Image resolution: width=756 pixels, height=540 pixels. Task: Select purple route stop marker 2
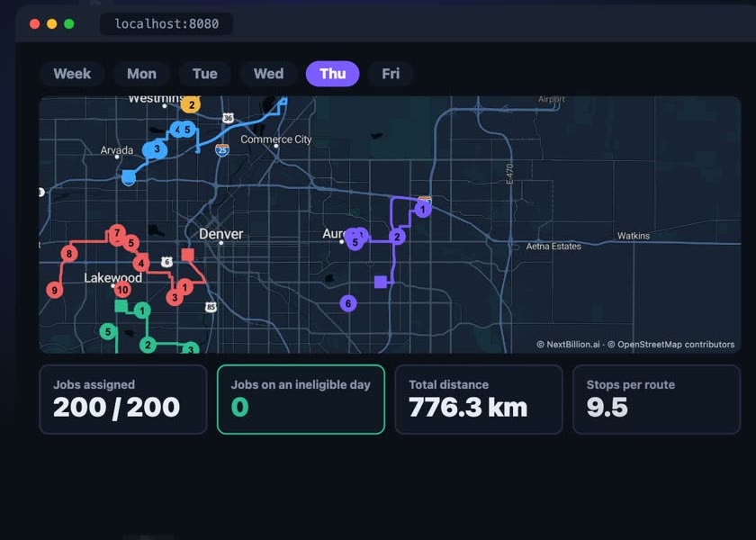coord(397,237)
